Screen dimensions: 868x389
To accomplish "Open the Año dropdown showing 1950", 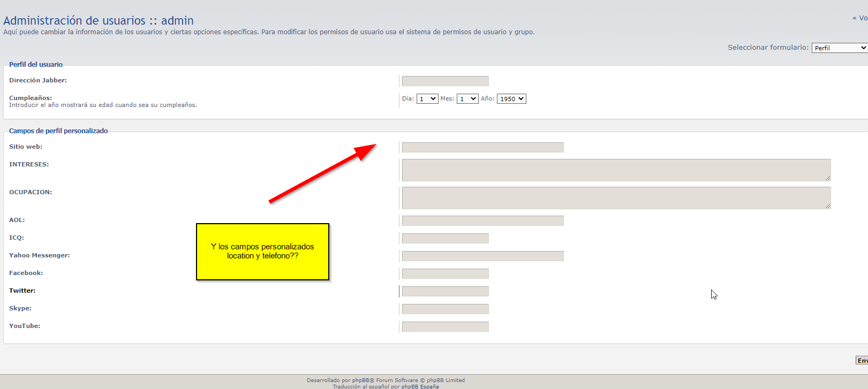I will click(511, 99).
